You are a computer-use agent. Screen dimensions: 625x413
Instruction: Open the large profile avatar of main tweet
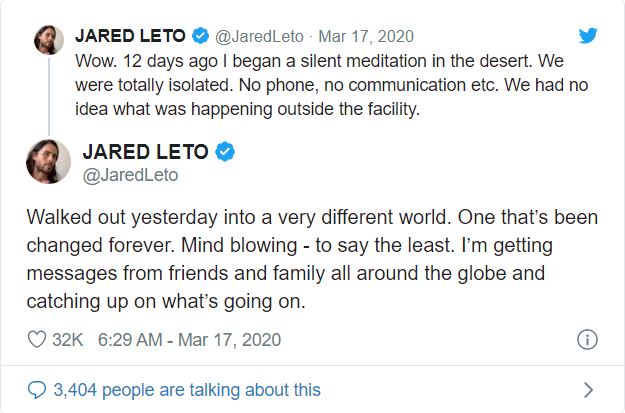pyautogui.click(x=48, y=161)
